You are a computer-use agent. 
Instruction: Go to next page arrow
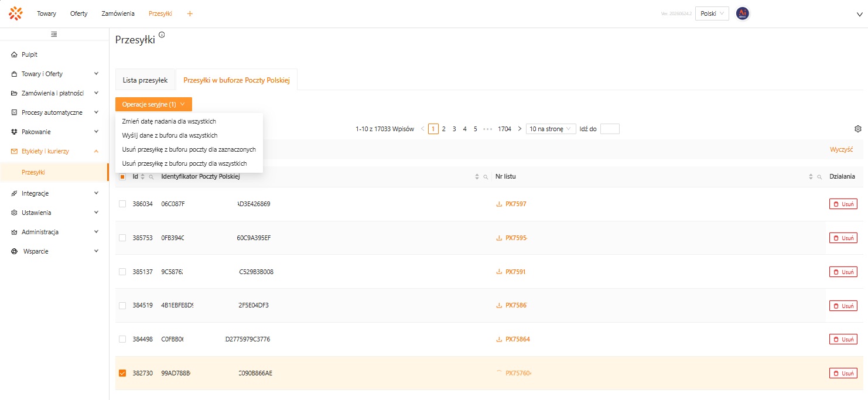(x=520, y=129)
